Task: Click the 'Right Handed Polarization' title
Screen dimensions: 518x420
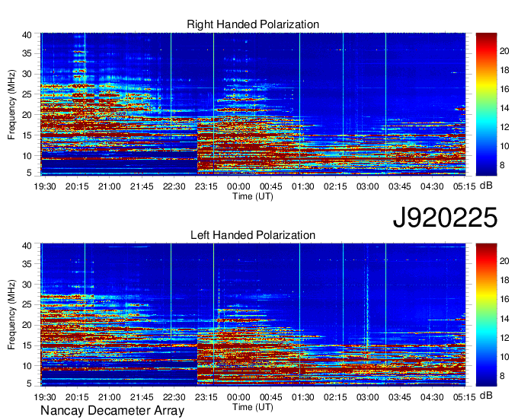Action: point(253,24)
